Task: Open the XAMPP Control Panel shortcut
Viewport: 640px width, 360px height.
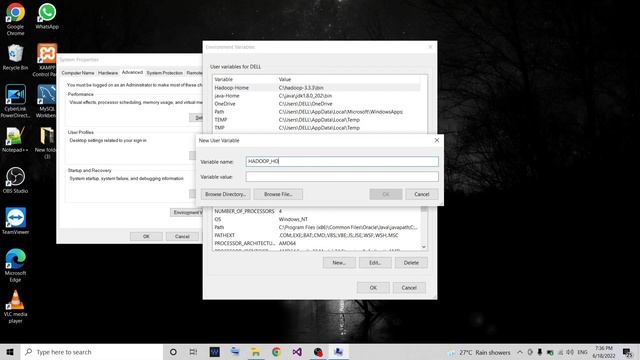Action: (47, 60)
